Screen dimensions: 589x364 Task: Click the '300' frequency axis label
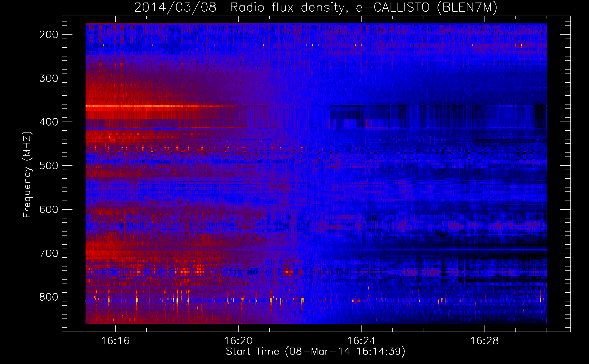(x=49, y=78)
